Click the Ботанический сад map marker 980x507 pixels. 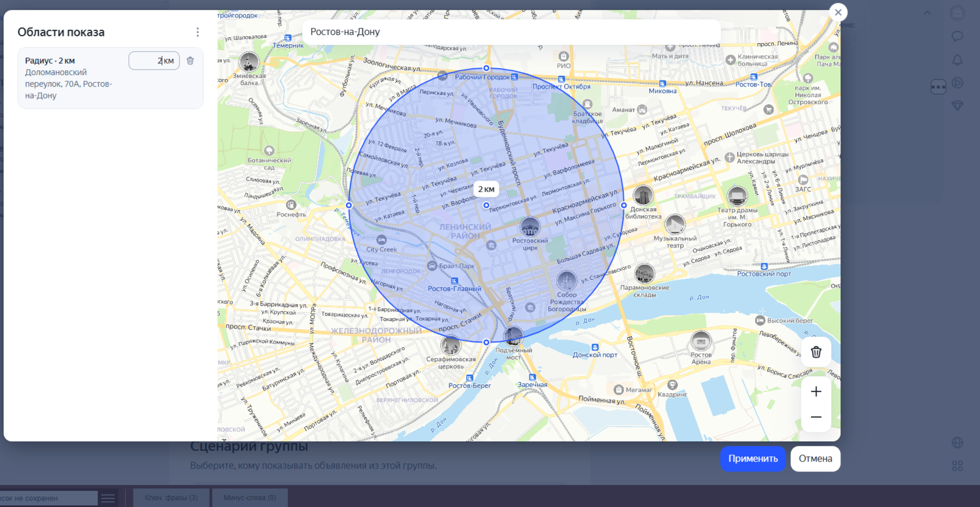click(269, 151)
